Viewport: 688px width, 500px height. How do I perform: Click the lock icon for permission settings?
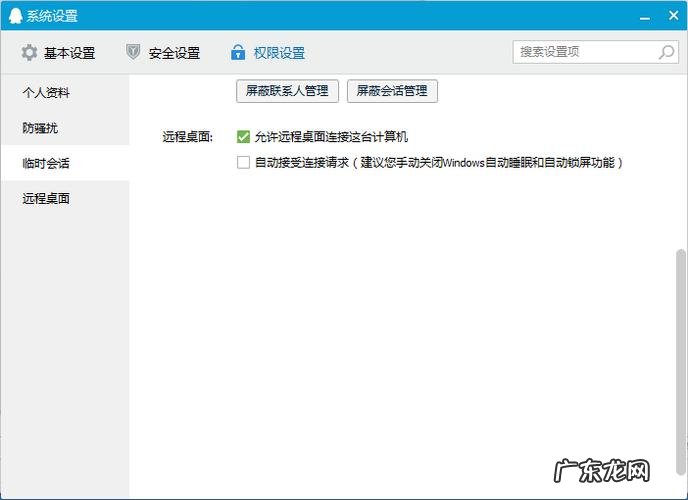(x=238, y=53)
